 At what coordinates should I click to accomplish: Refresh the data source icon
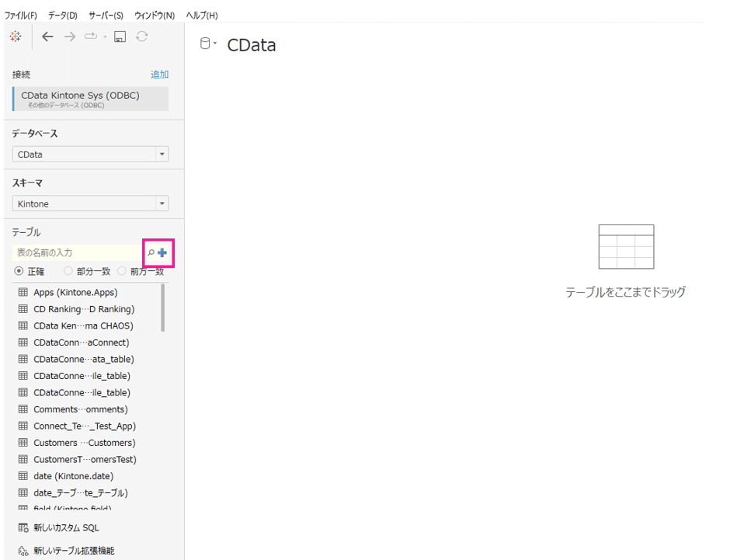tap(142, 37)
